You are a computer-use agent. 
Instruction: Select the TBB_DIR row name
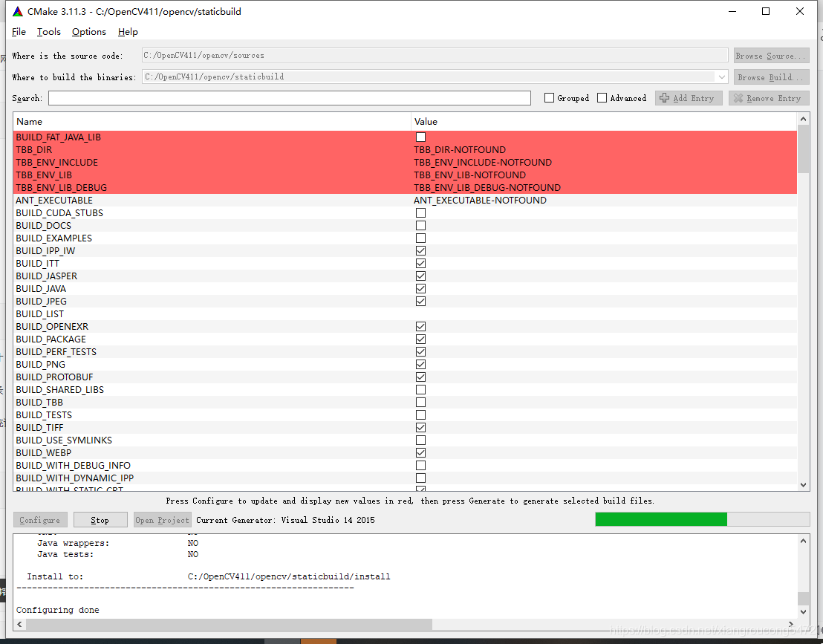click(33, 149)
